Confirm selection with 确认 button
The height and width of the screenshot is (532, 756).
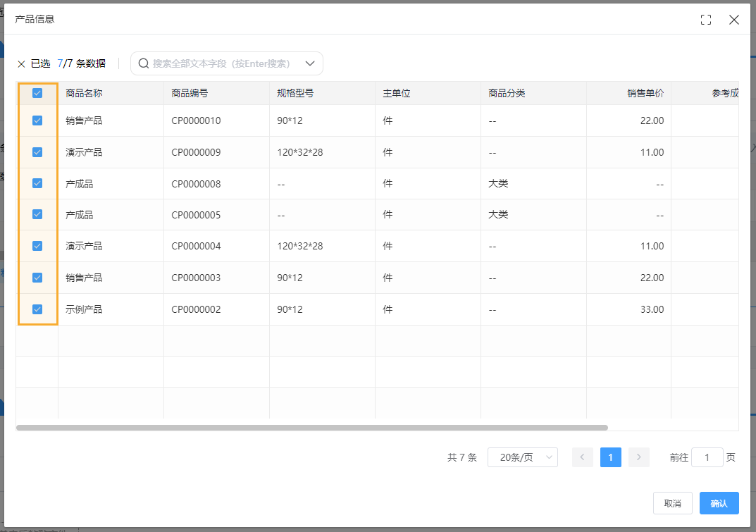tap(719, 502)
